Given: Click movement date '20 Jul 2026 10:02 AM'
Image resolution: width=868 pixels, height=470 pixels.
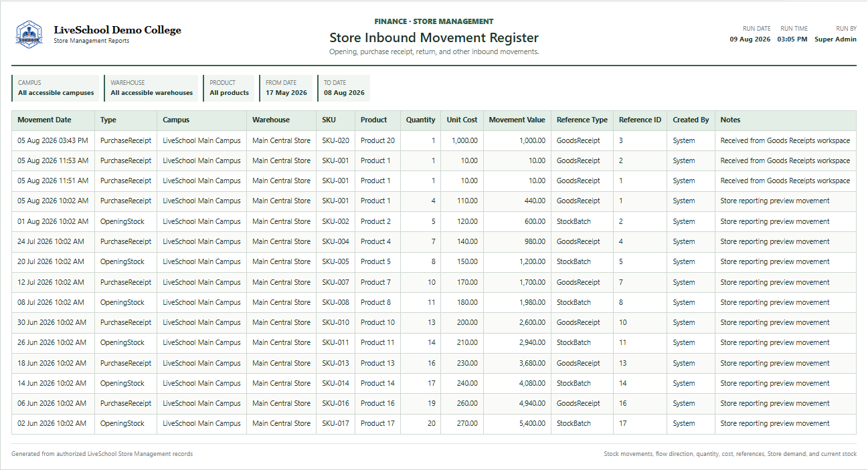Looking at the screenshot, I should click(51, 262).
